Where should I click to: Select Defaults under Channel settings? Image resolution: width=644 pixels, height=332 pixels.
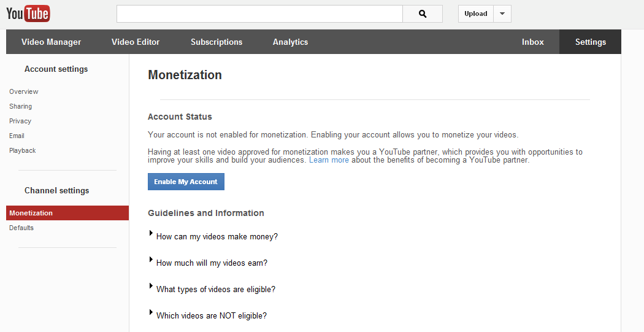[x=21, y=228]
